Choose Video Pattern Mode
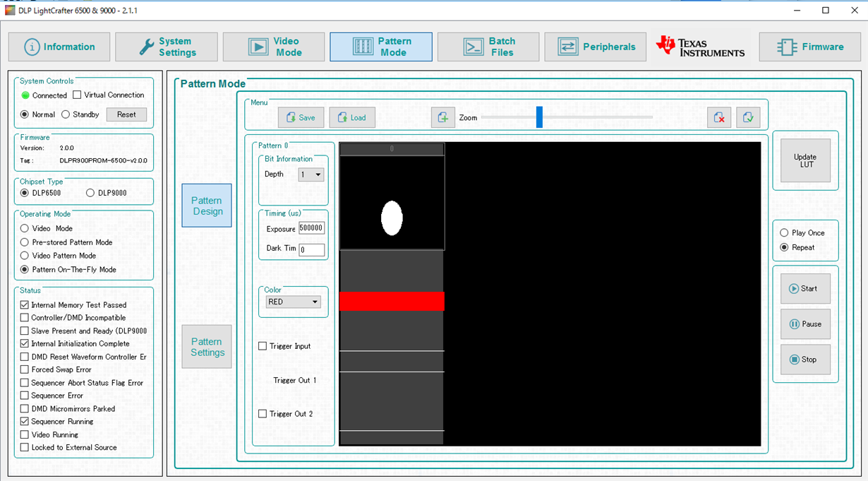 click(25, 256)
